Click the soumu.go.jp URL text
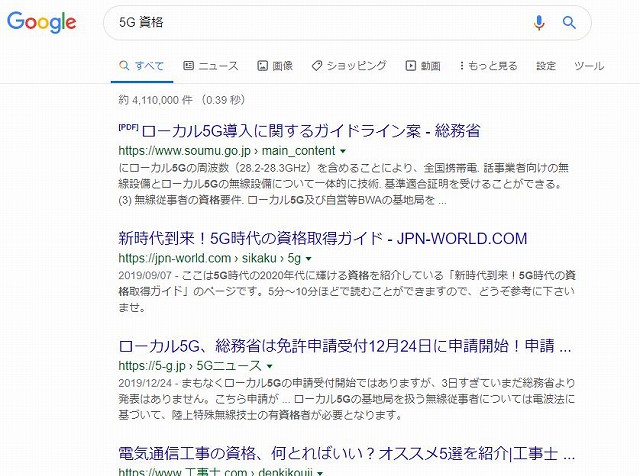Screen dimensions: 640x476 227,151
